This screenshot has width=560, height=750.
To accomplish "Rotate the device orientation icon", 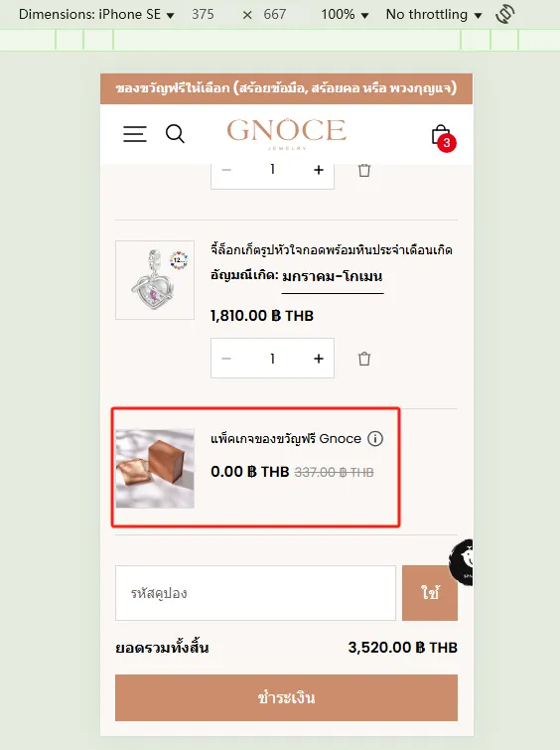I will 505,14.
